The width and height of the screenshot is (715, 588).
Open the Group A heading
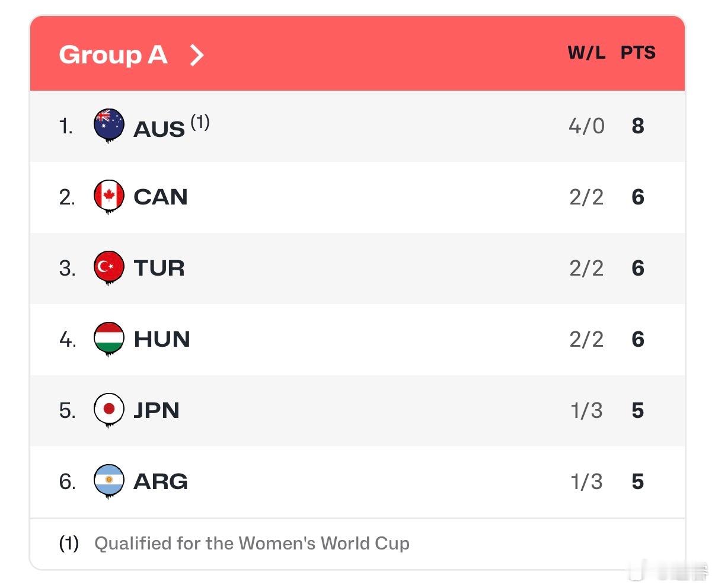pos(113,55)
